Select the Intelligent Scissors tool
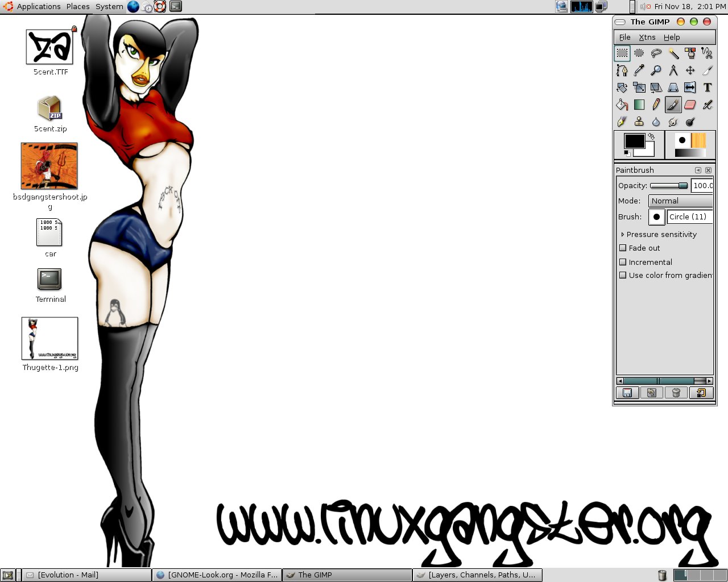 708,53
